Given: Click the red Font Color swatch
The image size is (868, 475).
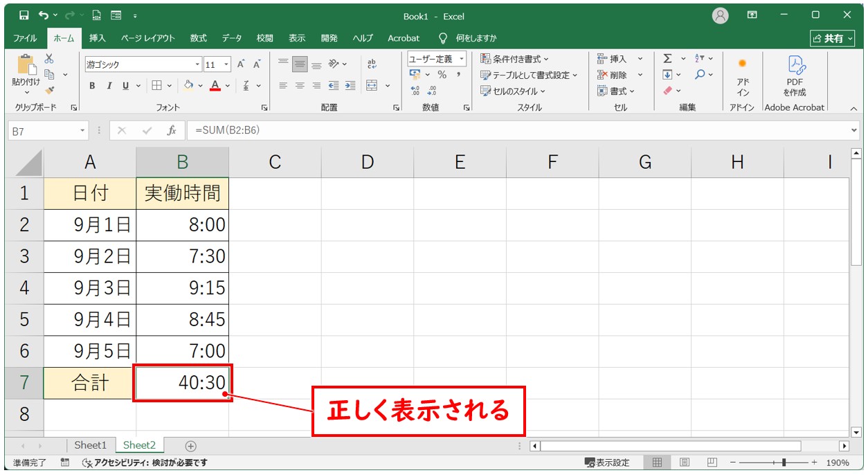Looking at the screenshot, I should [x=215, y=86].
